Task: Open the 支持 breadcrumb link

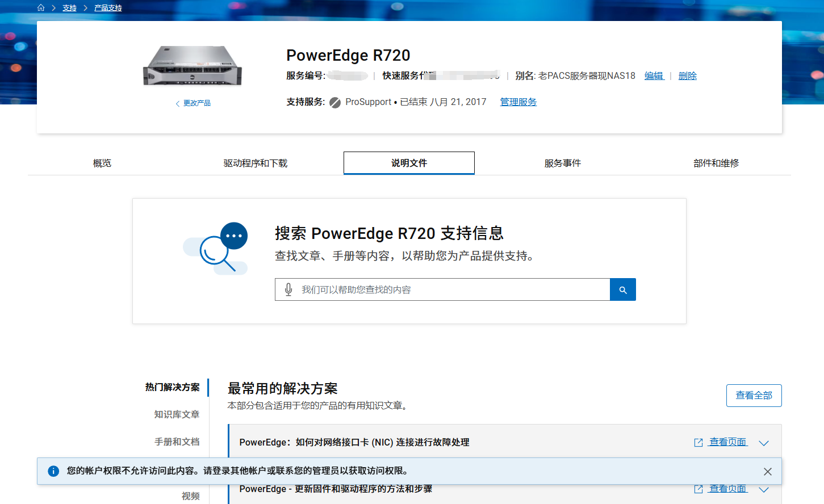Action: coord(69,8)
